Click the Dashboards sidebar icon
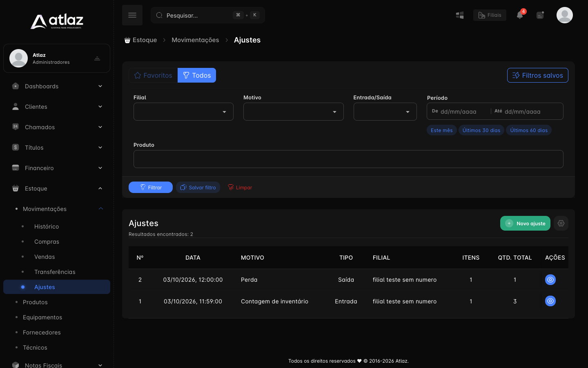The image size is (588, 368). point(16,86)
